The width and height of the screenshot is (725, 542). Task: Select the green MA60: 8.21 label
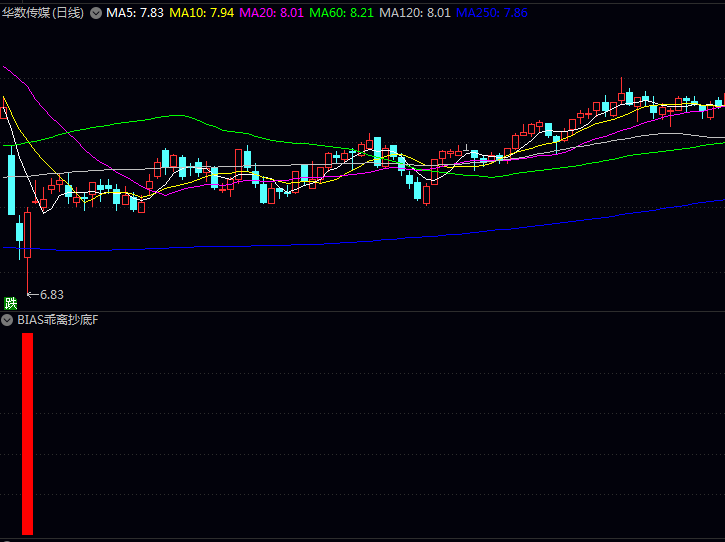click(342, 13)
